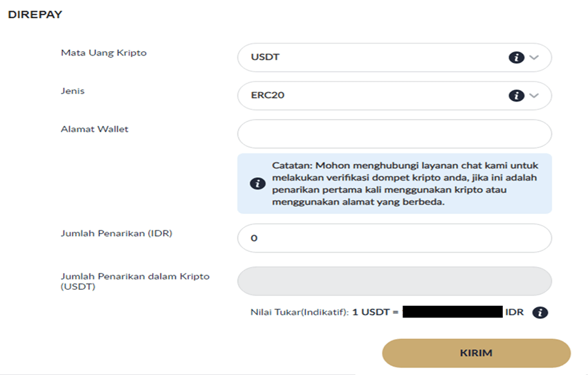Click the Alamat Wallet input field
This screenshot has width=588, height=375.
click(394, 134)
